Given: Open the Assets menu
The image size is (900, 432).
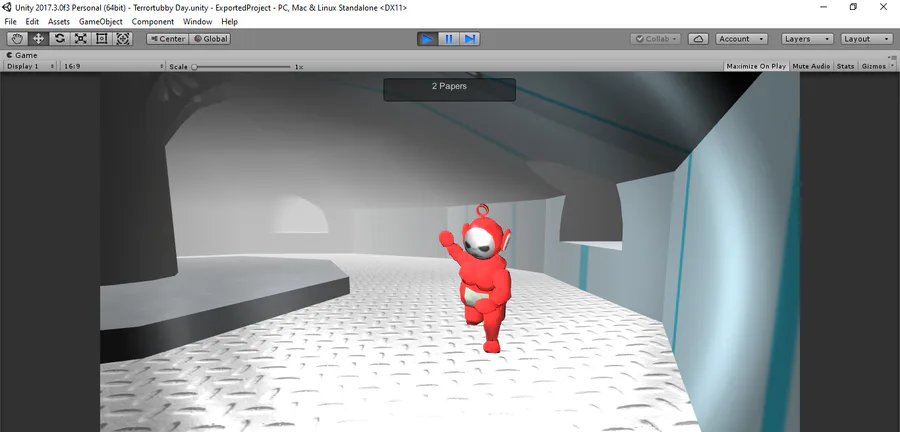Looking at the screenshot, I should (59, 22).
